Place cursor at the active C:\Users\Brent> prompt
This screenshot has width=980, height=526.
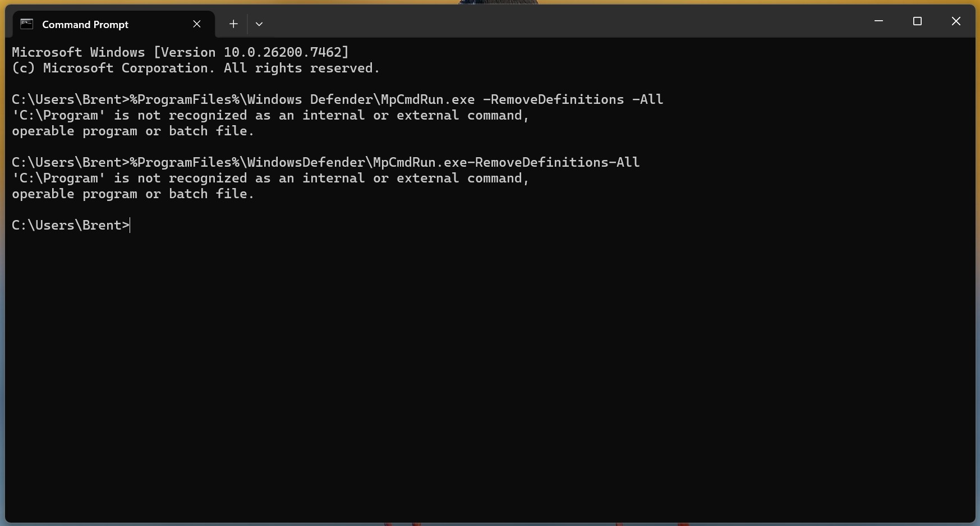click(x=130, y=225)
